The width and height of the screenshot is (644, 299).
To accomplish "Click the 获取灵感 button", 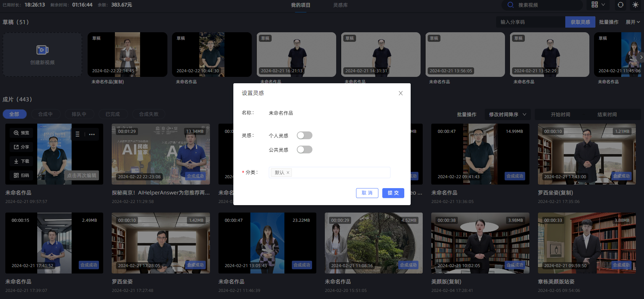I will click(x=581, y=22).
